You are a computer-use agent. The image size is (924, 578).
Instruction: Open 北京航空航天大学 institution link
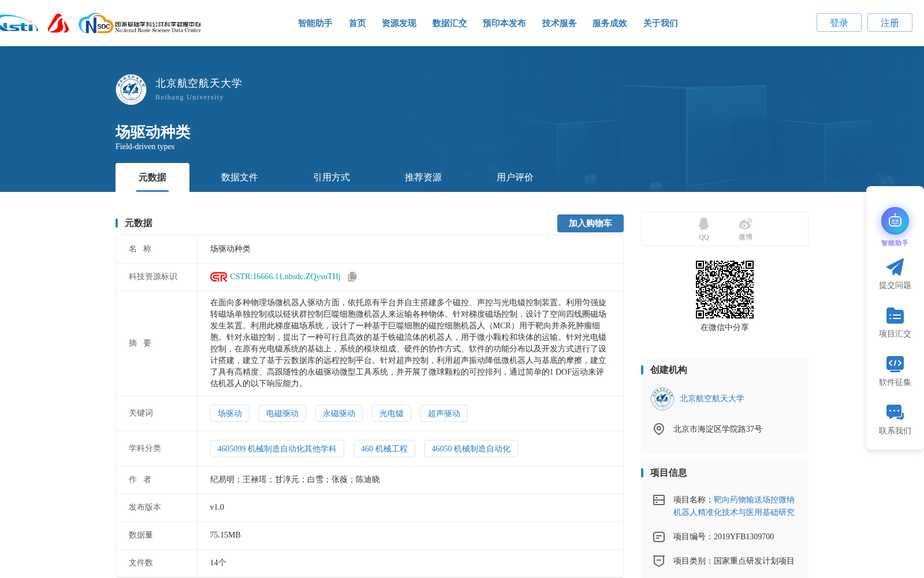point(712,399)
